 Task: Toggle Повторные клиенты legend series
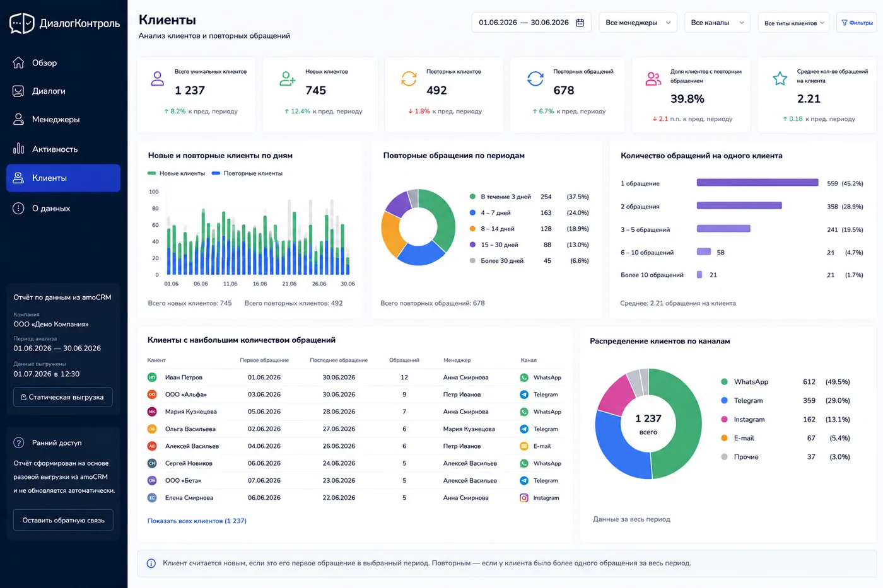pos(247,173)
